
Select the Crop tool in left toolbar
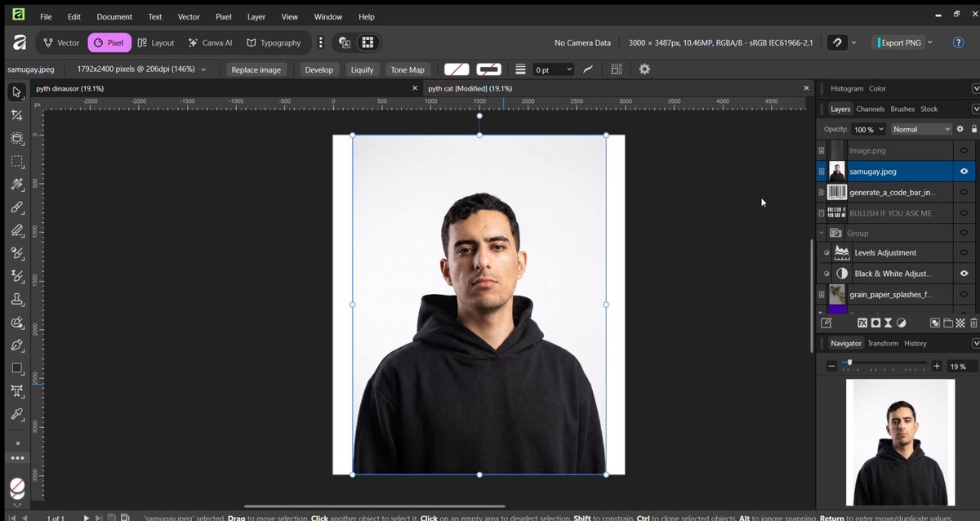(16, 116)
